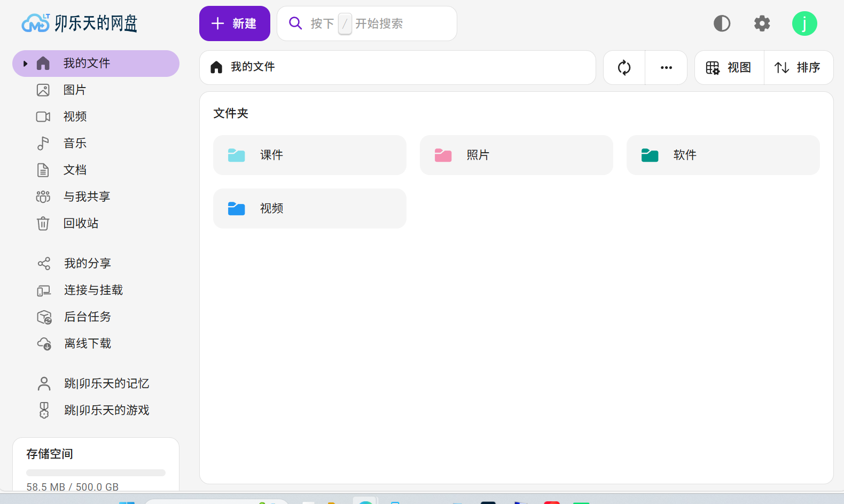
Task: Go to 回收站 recycle bin
Action: tap(81, 224)
